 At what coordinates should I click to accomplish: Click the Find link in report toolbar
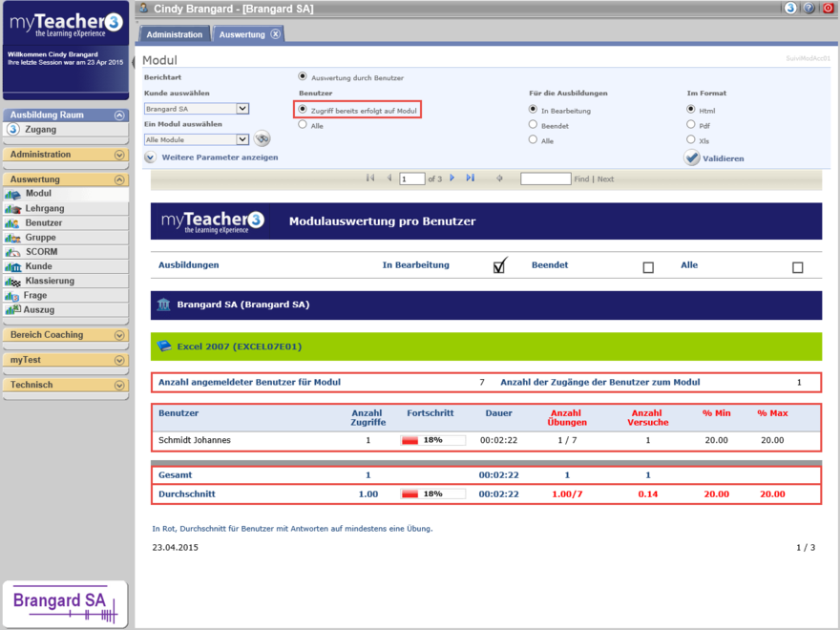point(581,179)
